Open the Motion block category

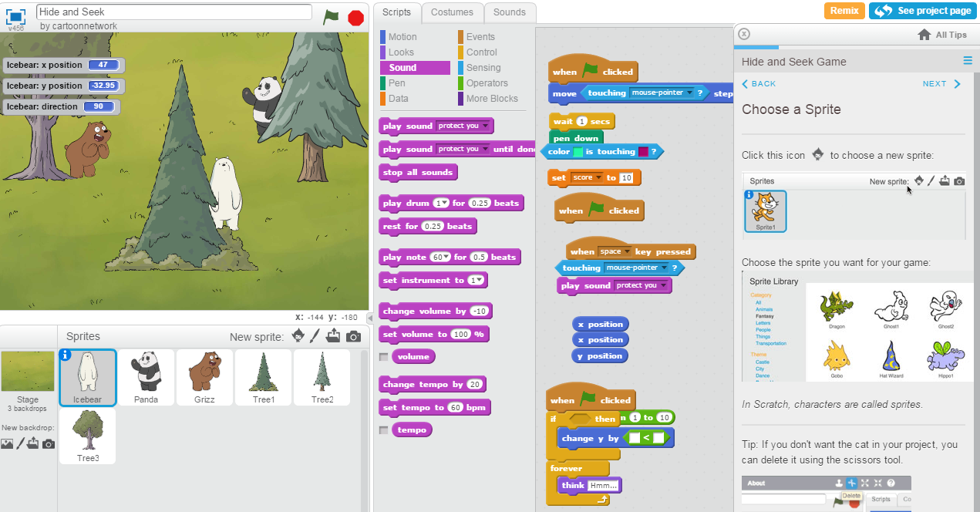pyautogui.click(x=402, y=37)
